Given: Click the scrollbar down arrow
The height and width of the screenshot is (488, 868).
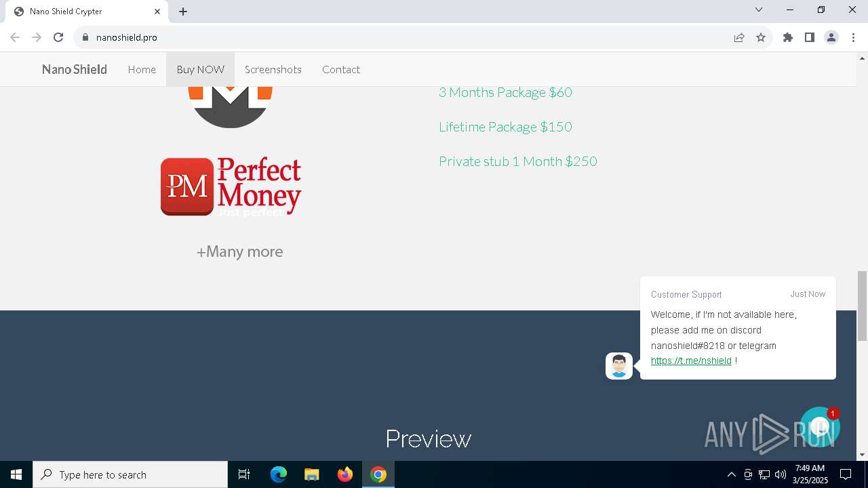Looking at the screenshot, I should [x=862, y=455].
